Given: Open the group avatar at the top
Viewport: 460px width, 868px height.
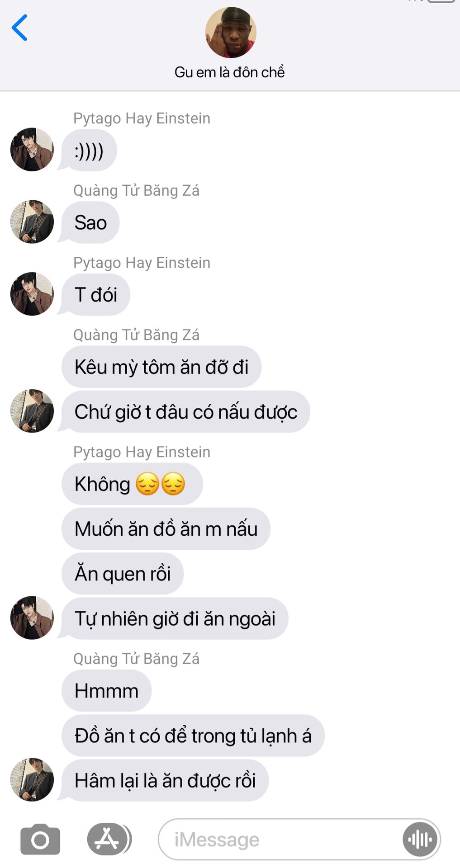Looking at the screenshot, I should [x=231, y=33].
